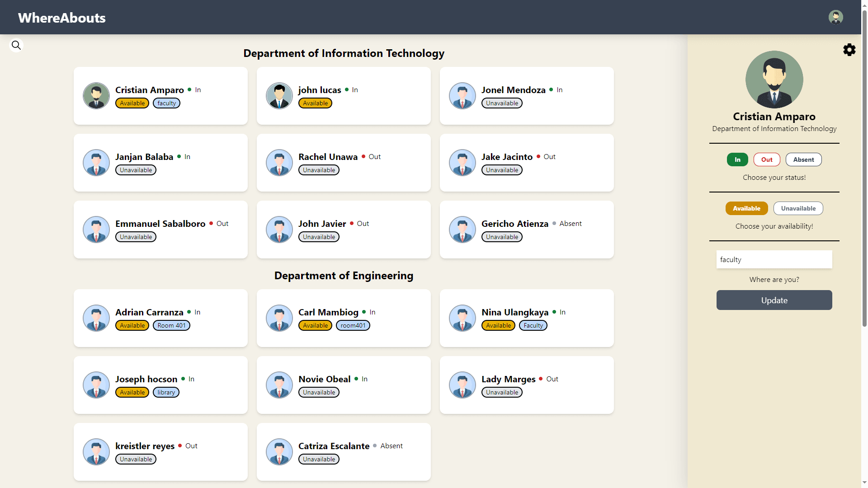The image size is (868, 488).
Task: Click Rachel Unawa's avatar
Action: (279, 163)
